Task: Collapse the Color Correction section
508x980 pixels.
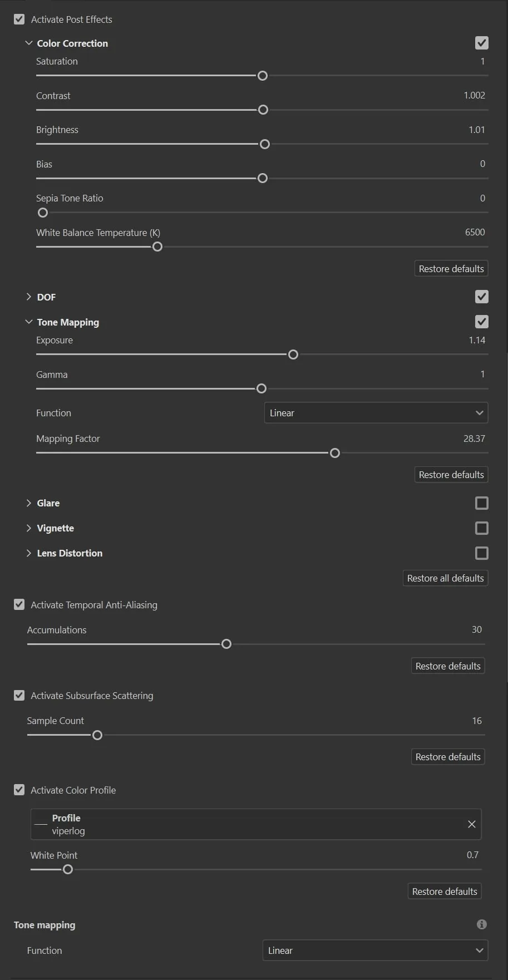Action: [29, 43]
